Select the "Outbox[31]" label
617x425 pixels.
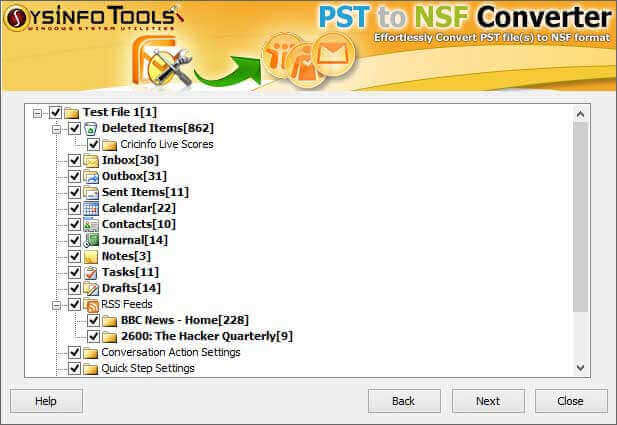(x=134, y=176)
